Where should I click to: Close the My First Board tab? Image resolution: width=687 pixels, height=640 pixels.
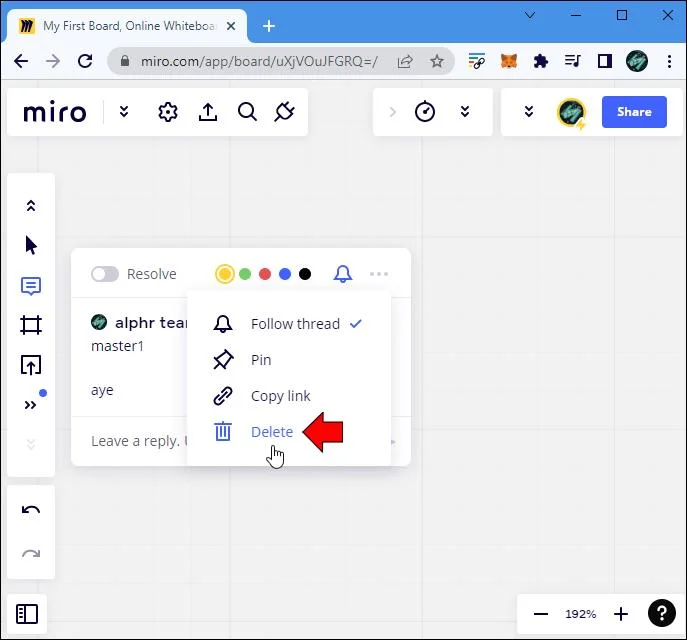coord(231,26)
